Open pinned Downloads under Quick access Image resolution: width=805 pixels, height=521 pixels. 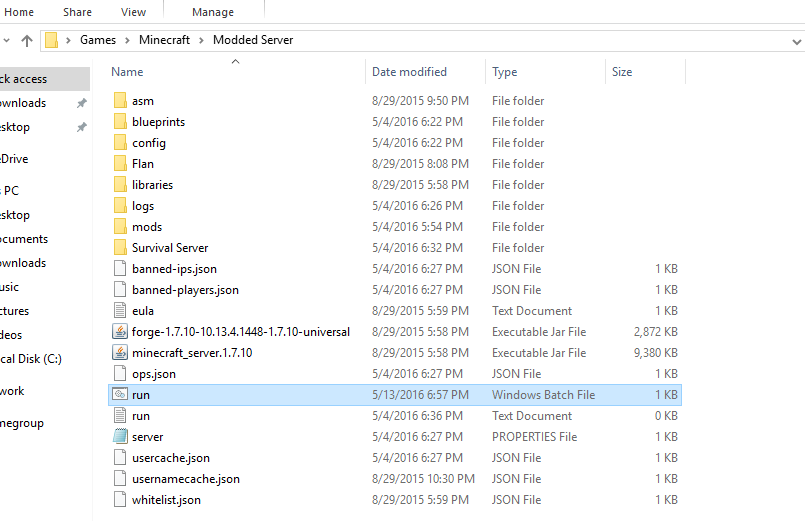[23, 103]
